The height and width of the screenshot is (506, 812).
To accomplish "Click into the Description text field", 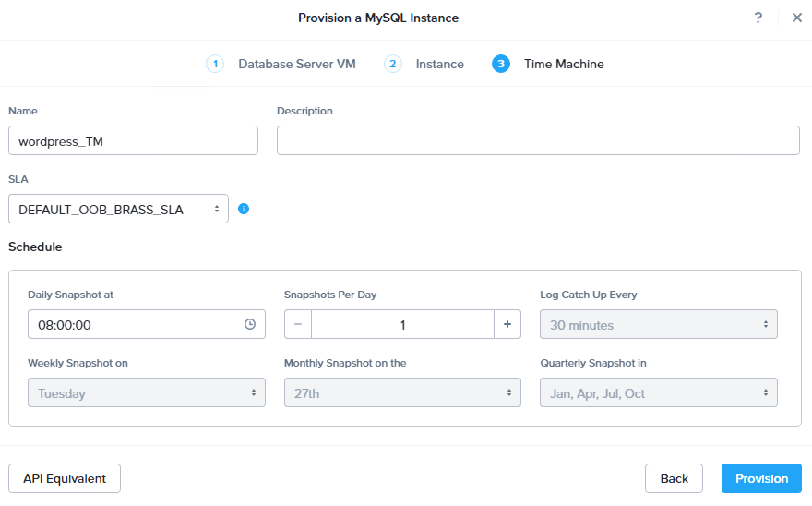I will (x=537, y=140).
